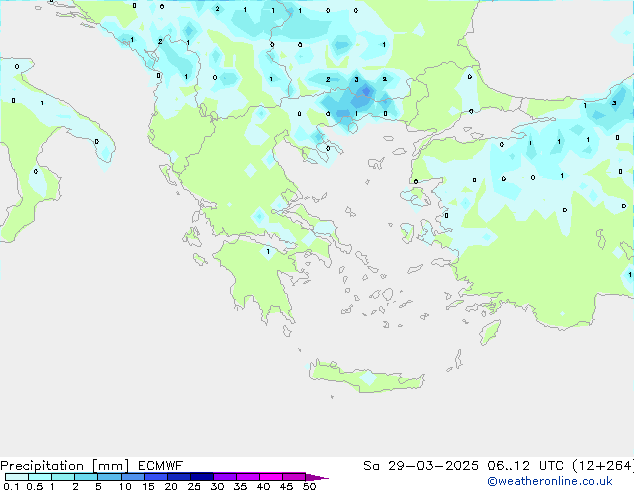Screen dimensions: 634x490
Task: Pick the 0.5–1 mm legend swatch
Action: tap(40, 477)
